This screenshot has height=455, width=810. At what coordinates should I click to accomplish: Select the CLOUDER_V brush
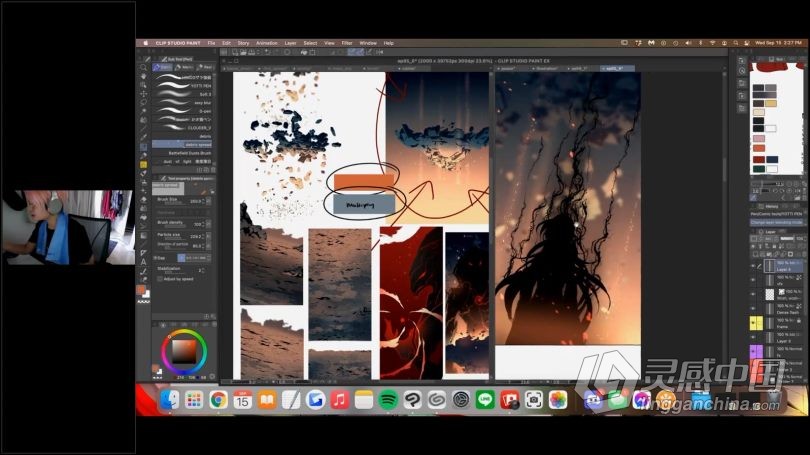tap(183, 128)
